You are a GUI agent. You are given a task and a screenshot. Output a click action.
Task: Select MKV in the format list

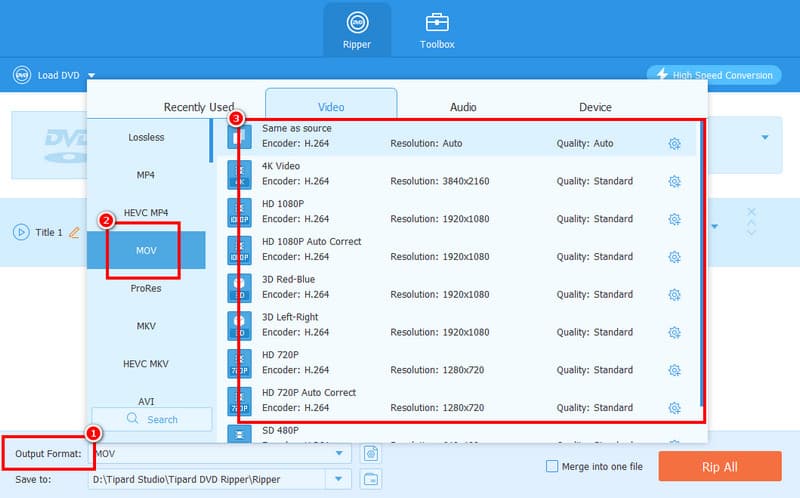tap(146, 326)
